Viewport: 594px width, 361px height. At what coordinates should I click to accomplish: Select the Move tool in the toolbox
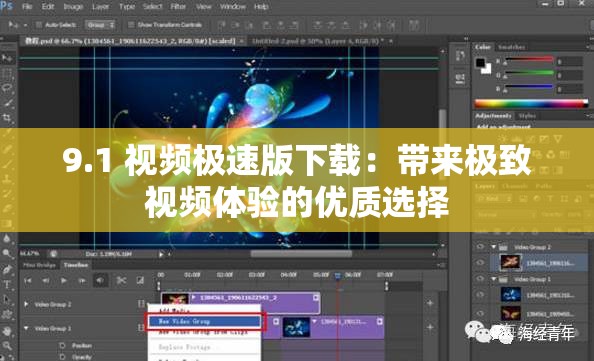point(7,58)
